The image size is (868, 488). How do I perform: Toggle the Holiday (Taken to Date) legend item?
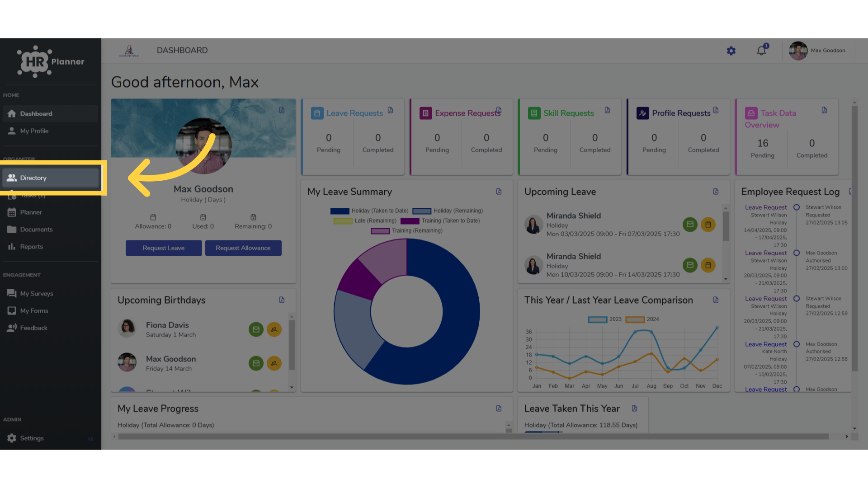point(369,211)
